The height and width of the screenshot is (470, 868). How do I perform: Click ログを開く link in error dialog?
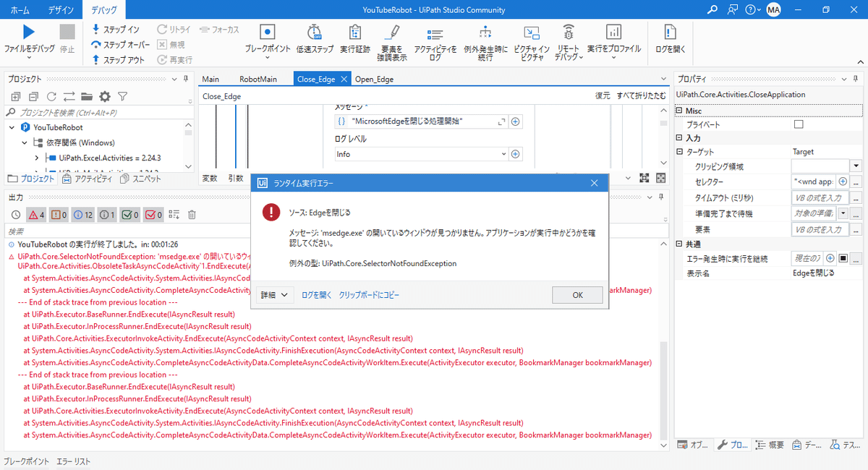coord(317,295)
